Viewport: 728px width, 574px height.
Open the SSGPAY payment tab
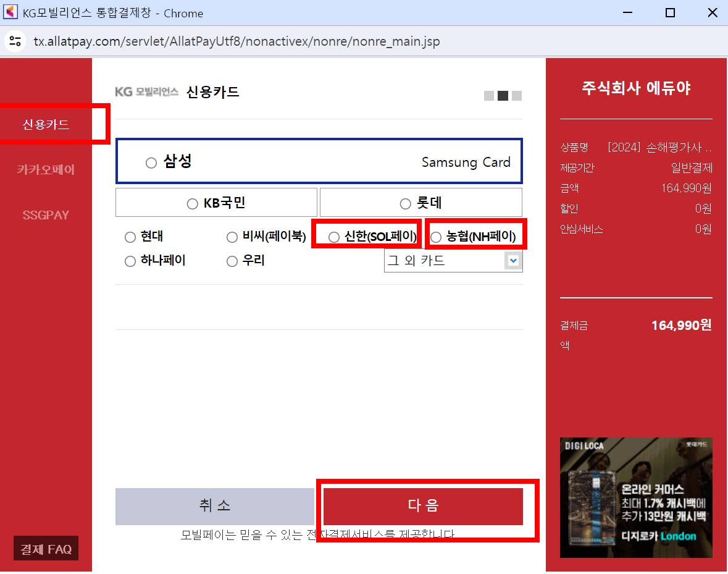pyautogui.click(x=46, y=215)
